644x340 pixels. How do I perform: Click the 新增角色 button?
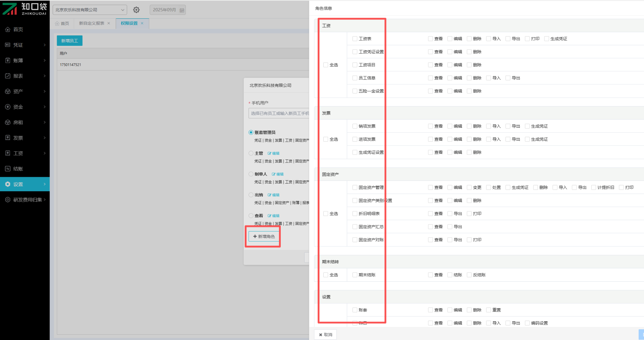264,236
